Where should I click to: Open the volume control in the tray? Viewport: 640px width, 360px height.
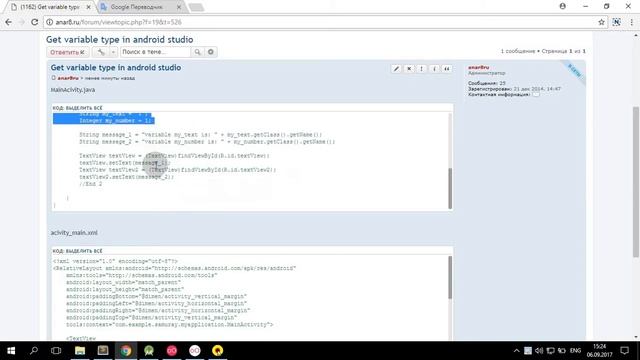click(539, 351)
